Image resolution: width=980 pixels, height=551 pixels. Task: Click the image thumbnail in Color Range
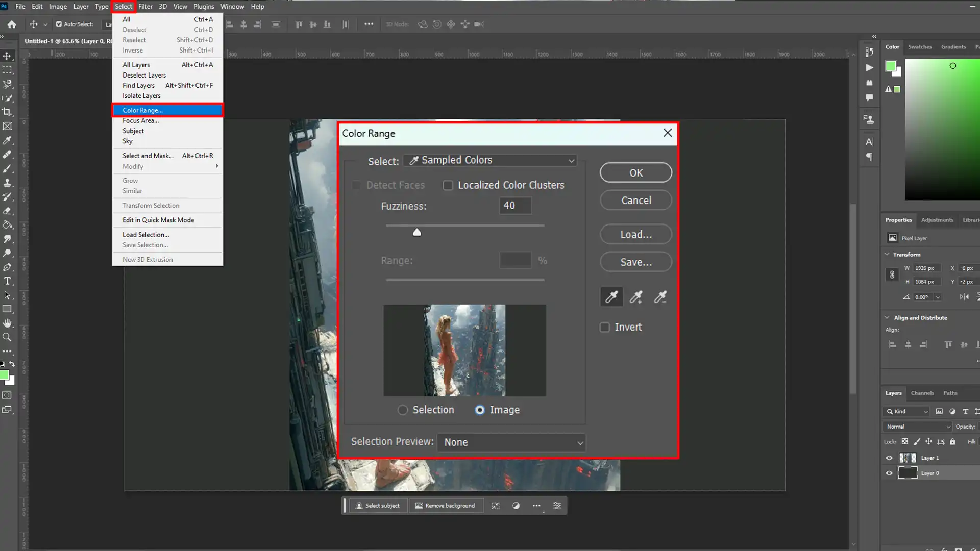(464, 350)
